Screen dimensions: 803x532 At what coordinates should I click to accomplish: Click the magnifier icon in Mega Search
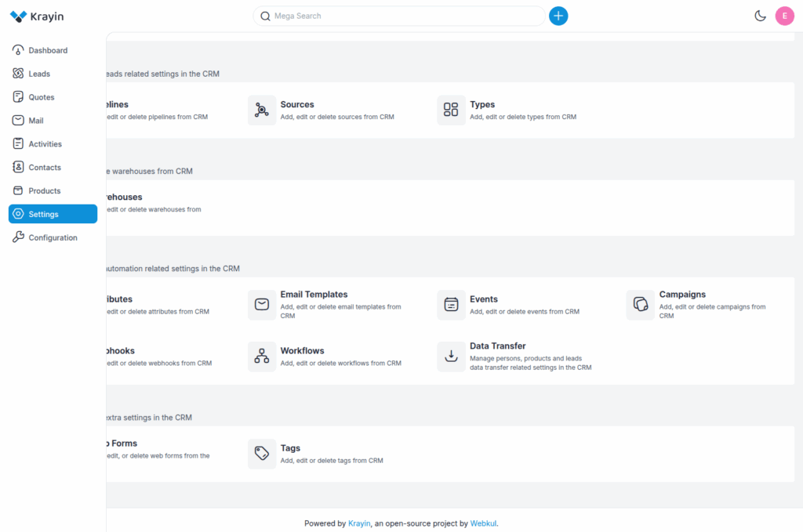click(x=265, y=16)
